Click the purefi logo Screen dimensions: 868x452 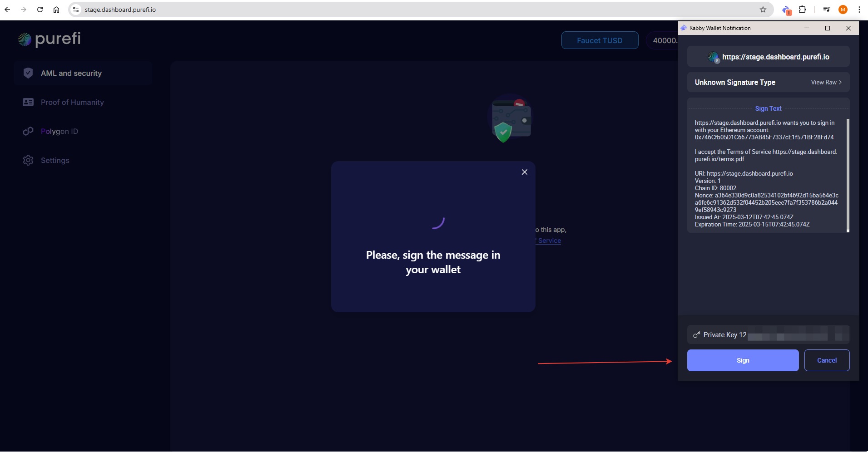pyautogui.click(x=50, y=39)
